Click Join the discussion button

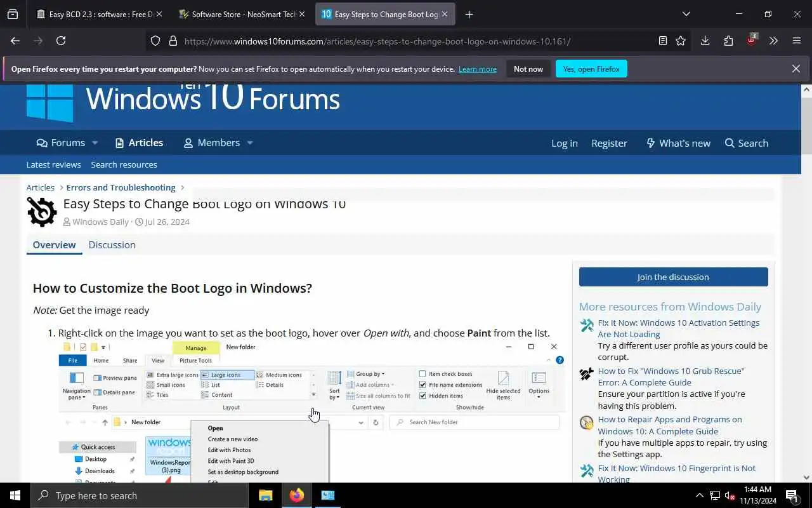coord(673,277)
